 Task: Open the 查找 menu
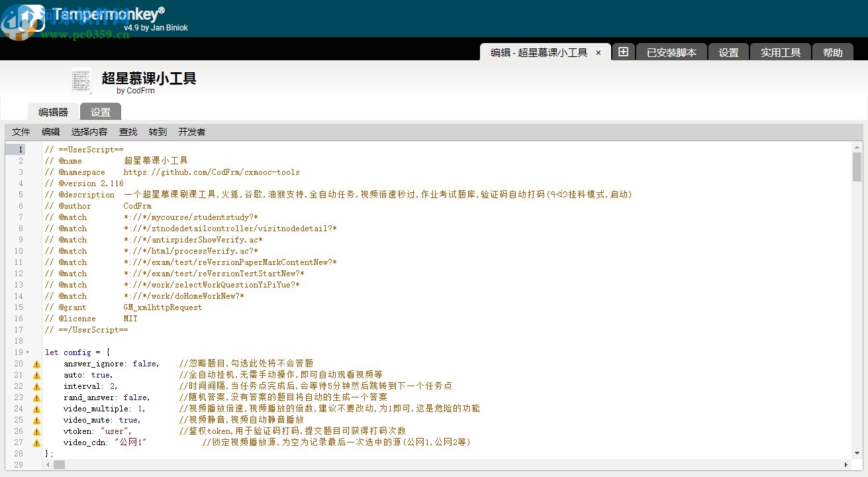tap(128, 132)
